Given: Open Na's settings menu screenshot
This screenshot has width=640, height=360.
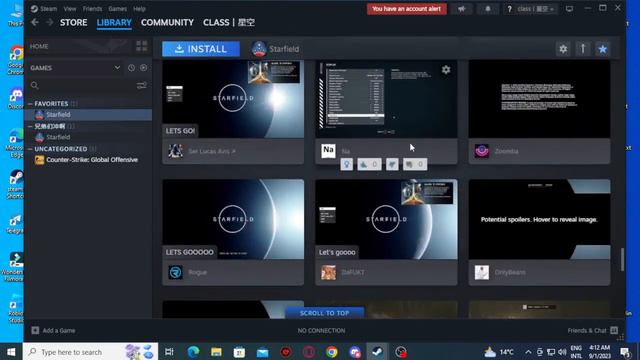Looking at the screenshot, I should pos(386,99).
